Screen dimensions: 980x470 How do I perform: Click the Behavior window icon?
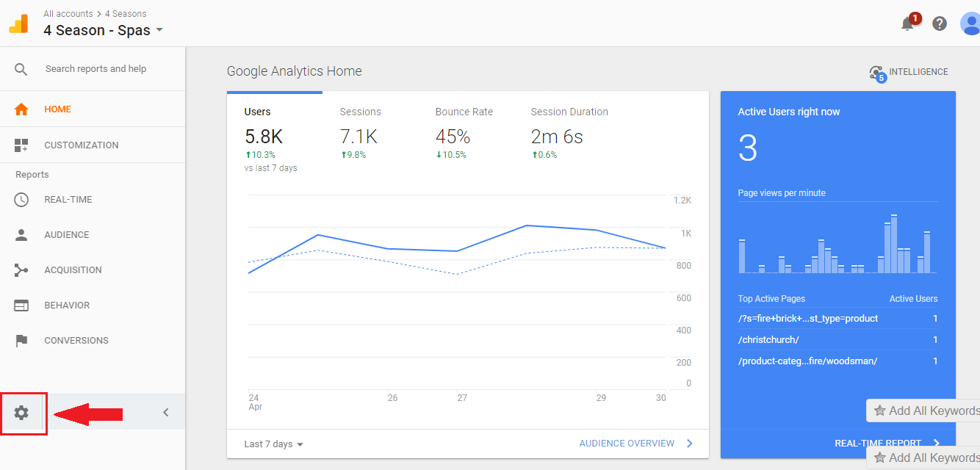(x=21, y=305)
